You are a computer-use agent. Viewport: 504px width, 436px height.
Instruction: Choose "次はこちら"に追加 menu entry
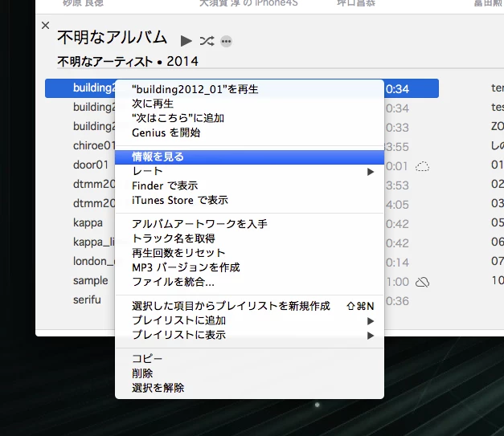tap(249, 118)
